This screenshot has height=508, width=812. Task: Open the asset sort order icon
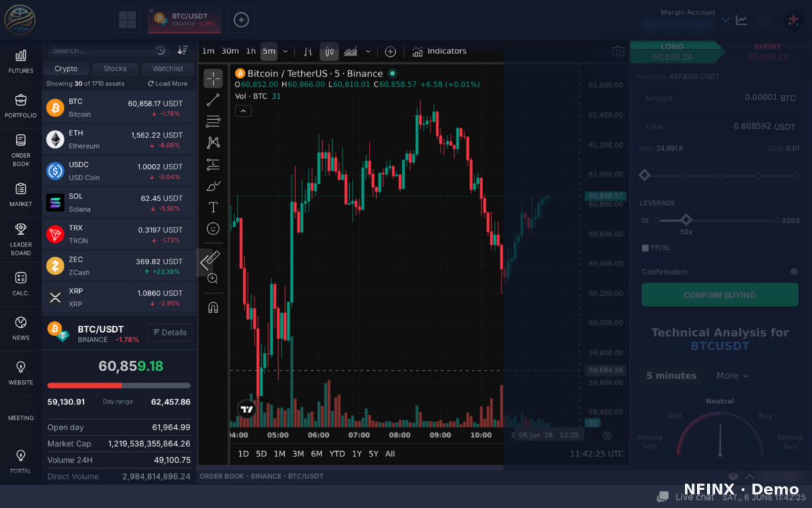183,50
